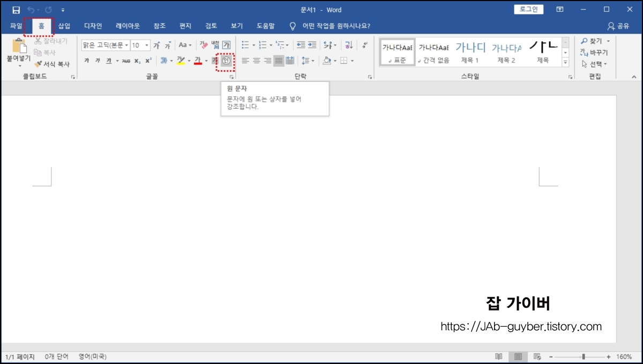Click 서식 복사 (Format Painter)
643x364 pixels.
[51, 64]
